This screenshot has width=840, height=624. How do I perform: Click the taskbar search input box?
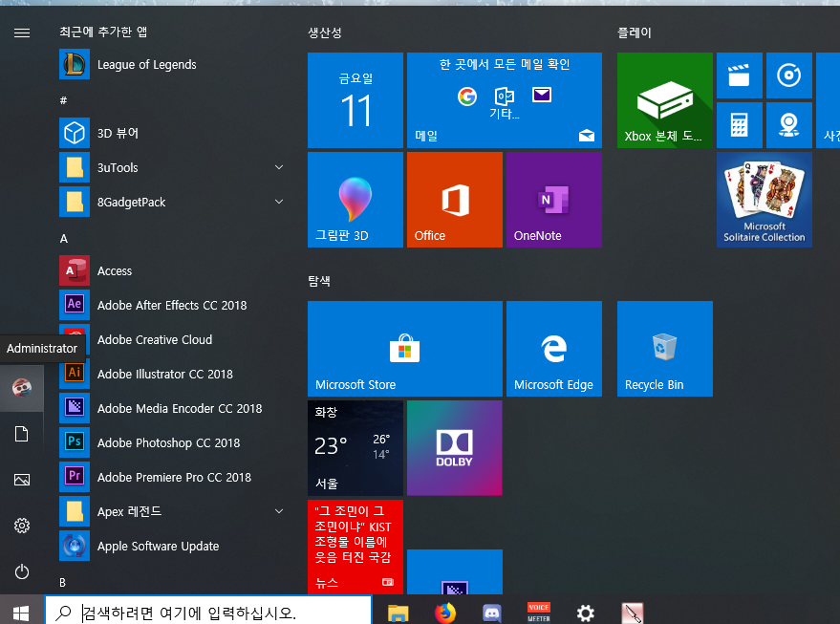(x=208, y=612)
